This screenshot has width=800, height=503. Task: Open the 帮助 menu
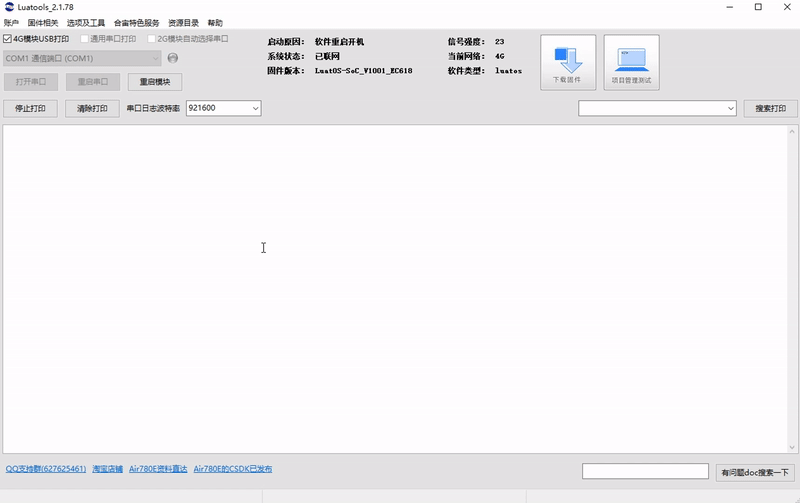pyautogui.click(x=215, y=23)
